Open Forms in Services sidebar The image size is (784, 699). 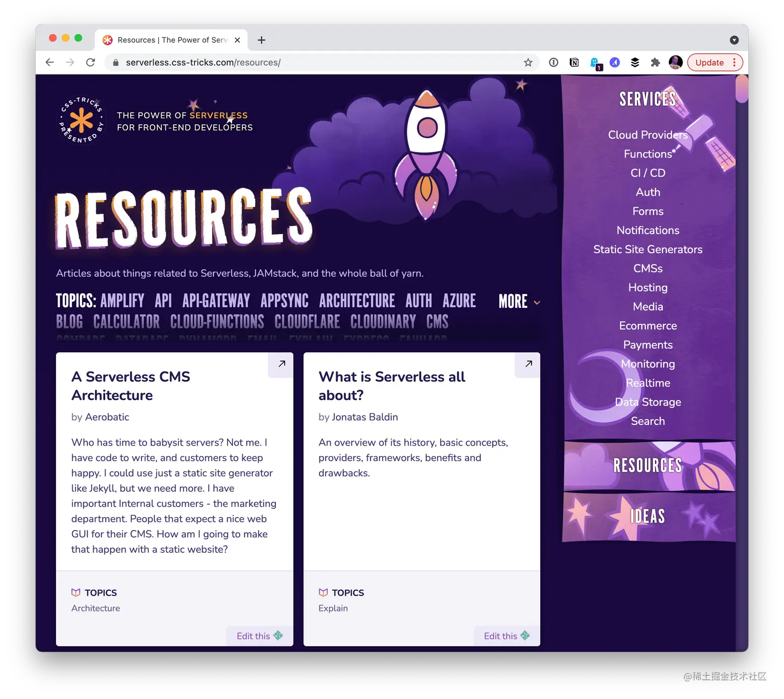tap(648, 211)
